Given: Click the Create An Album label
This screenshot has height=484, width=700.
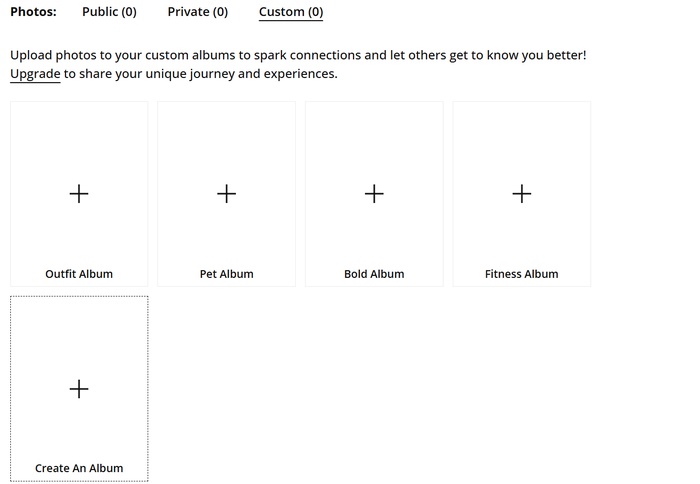Looking at the screenshot, I should point(79,468).
